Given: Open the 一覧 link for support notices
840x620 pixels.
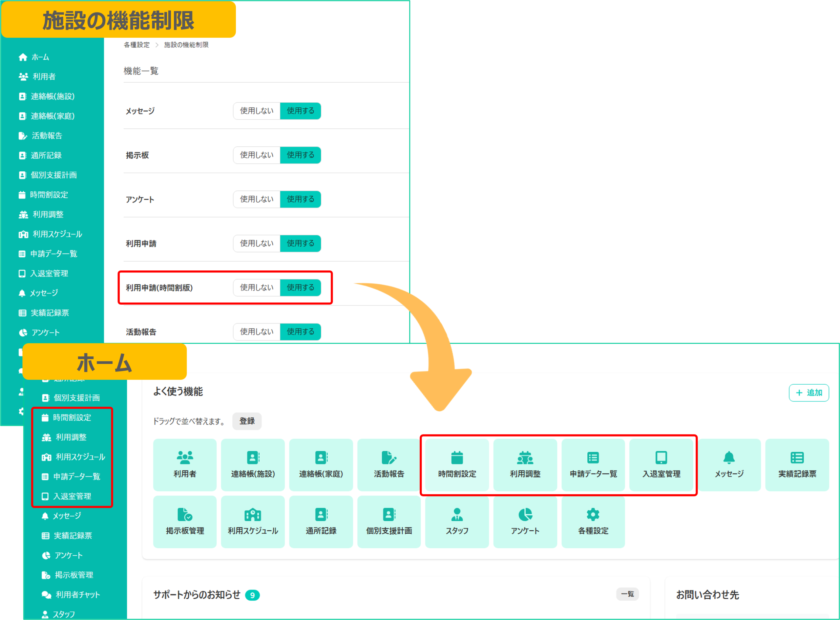Looking at the screenshot, I should [627, 594].
